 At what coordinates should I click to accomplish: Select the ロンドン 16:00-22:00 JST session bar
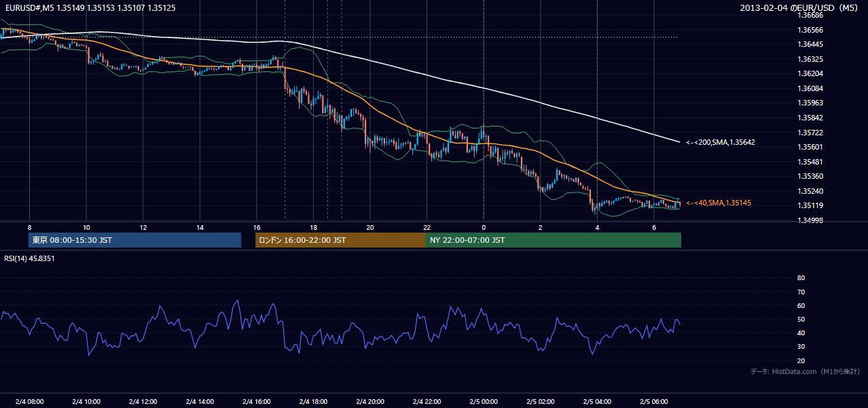point(340,240)
